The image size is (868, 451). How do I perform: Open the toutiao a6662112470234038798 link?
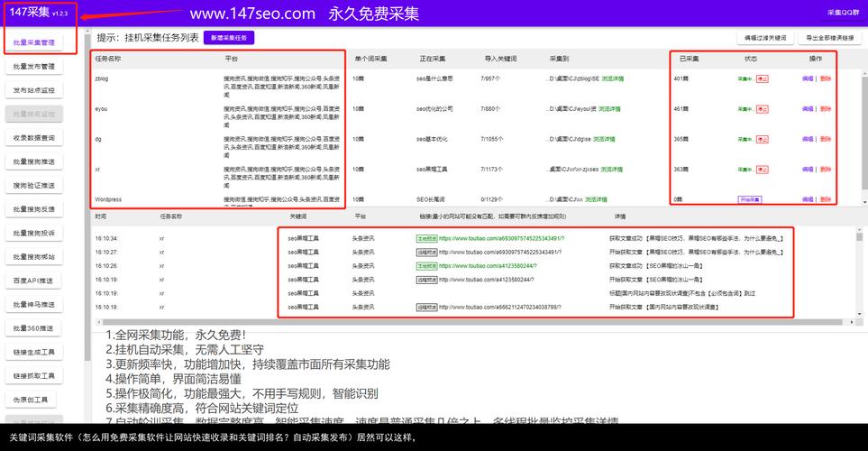(x=500, y=307)
